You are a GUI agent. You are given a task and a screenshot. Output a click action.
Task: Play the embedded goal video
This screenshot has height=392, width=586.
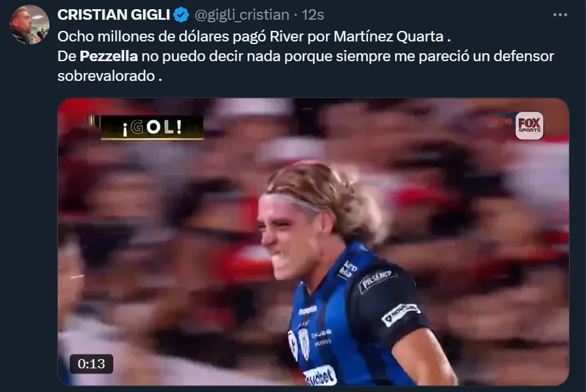click(x=313, y=241)
